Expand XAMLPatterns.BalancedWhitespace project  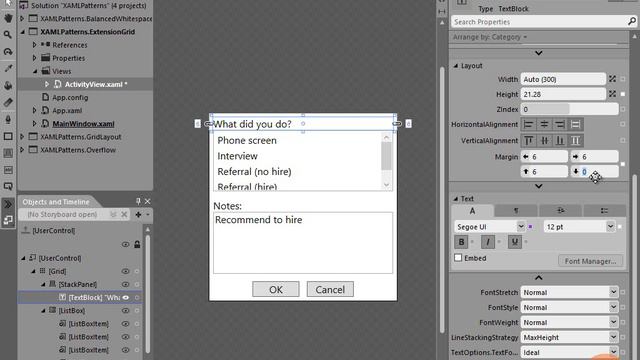click(x=22, y=18)
